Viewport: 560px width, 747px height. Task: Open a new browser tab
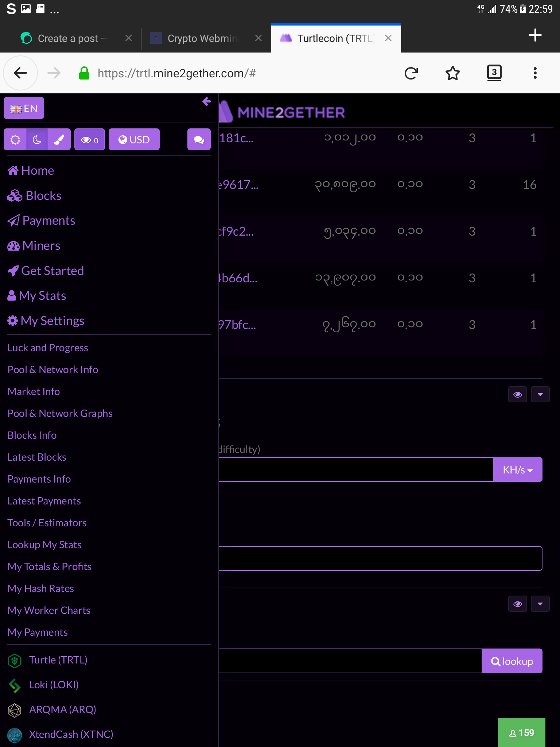click(x=535, y=35)
